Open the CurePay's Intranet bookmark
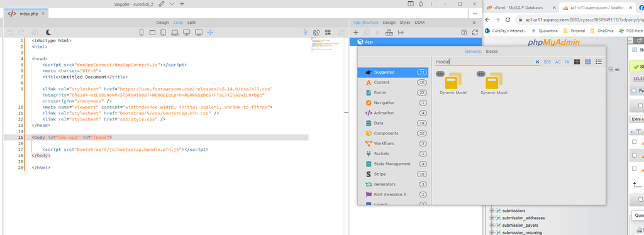This screenshot has width=644, height=235. (x=506, y=31)
